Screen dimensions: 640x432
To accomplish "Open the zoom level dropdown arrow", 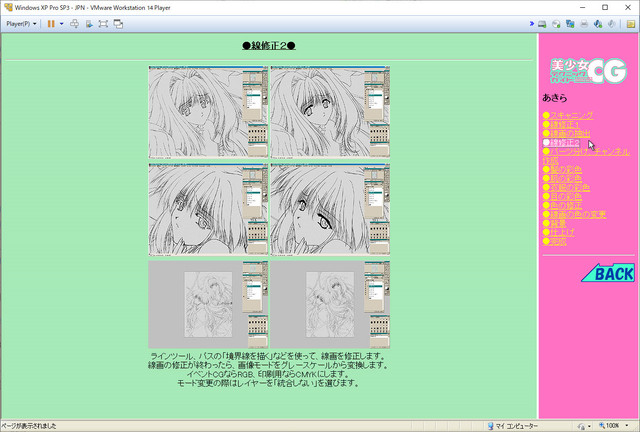I will pos(627,426).
